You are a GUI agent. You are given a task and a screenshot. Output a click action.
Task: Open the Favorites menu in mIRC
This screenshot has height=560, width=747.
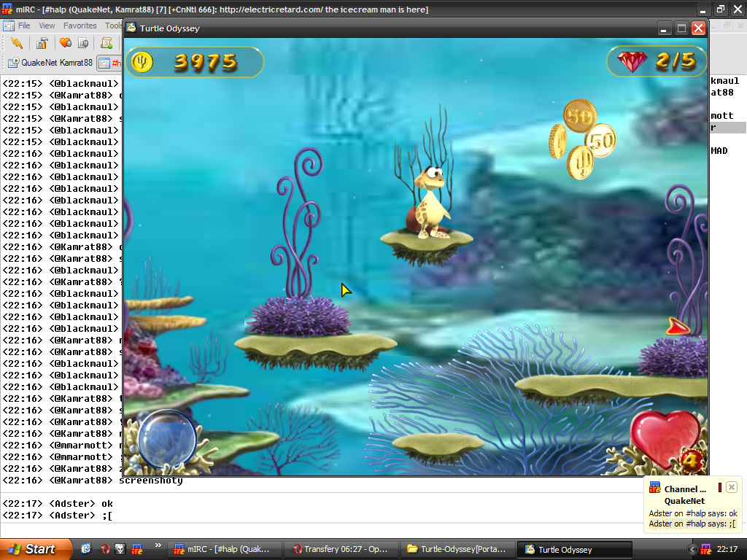[x=80, y=26]
